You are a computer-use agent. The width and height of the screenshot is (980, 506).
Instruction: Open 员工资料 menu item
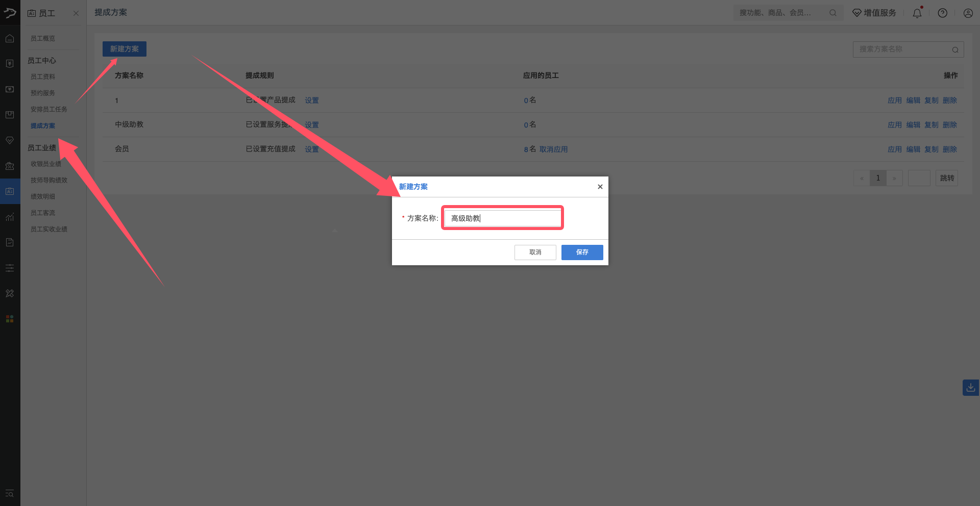pos(43,77)
